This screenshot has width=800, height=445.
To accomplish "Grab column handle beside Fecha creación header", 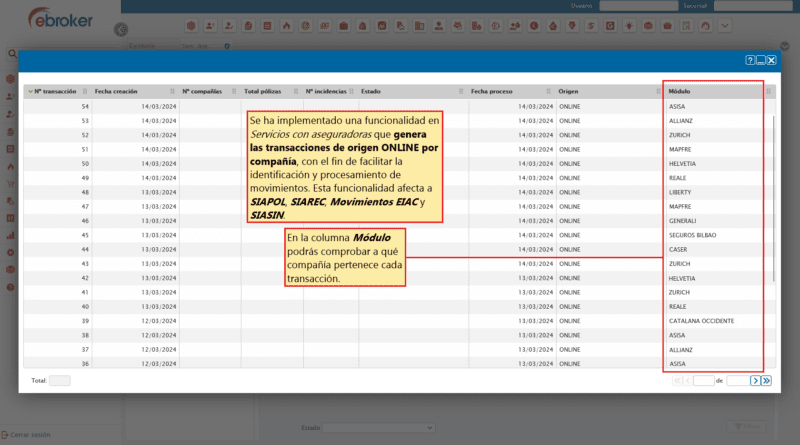I will tap(172, 91).
